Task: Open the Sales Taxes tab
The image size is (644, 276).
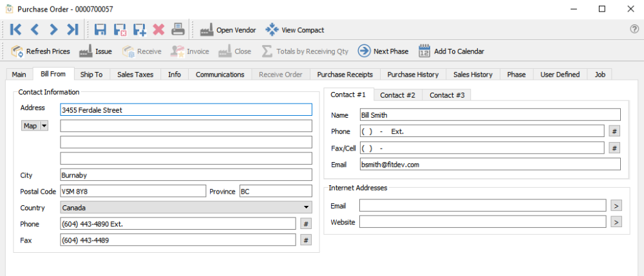Action: coord(135,75)
